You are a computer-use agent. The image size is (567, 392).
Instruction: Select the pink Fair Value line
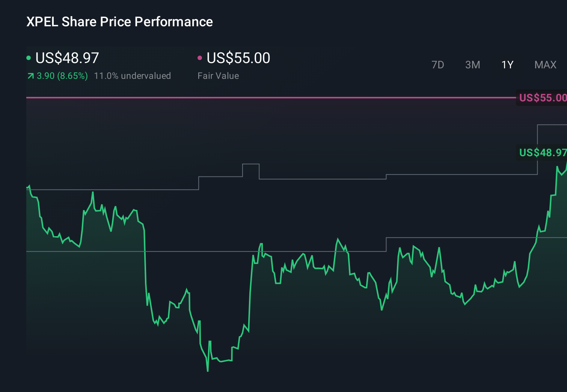263,97
